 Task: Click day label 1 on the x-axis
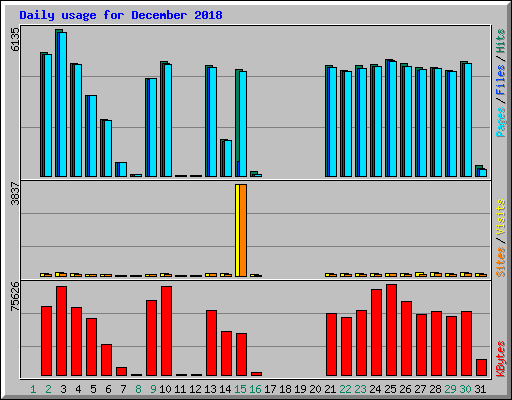[x=33, y=389]
